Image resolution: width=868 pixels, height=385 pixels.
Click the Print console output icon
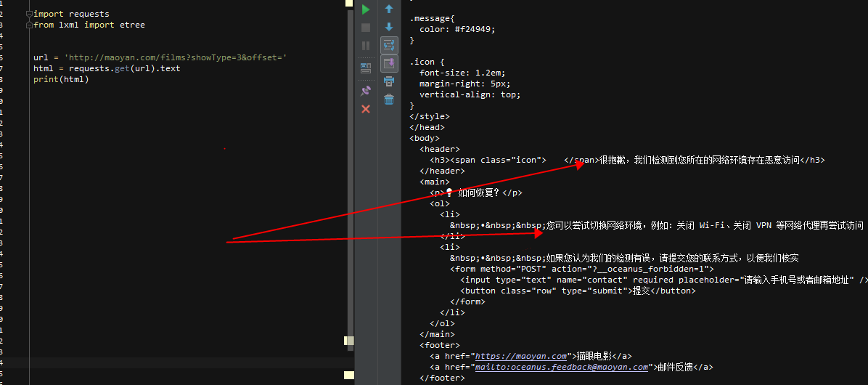click(389, 81)
